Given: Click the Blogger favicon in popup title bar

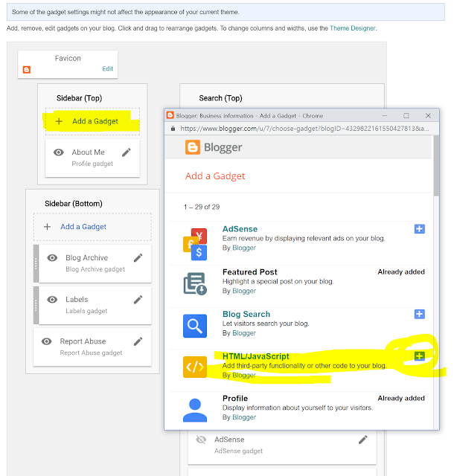Looking at the screenshot, I should tap(170, 115).
